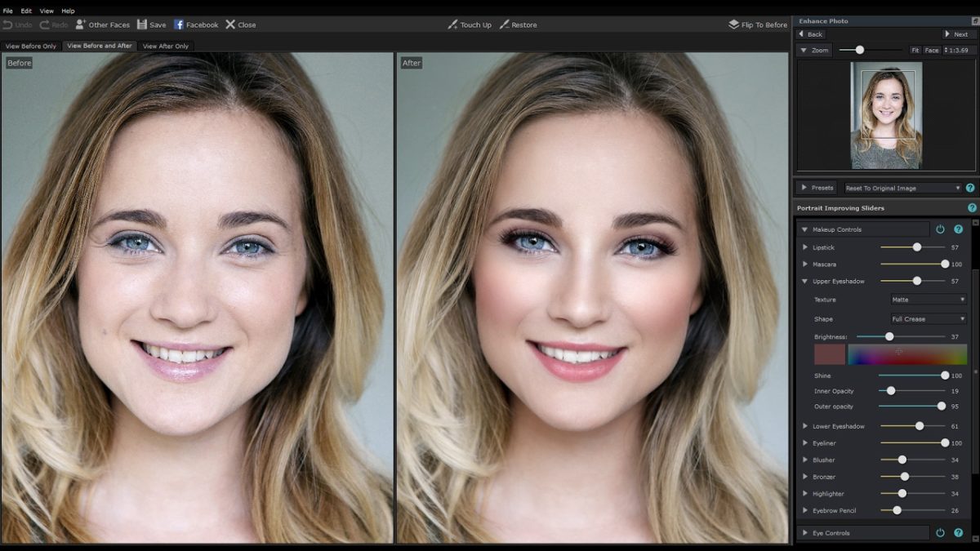Open the Edit menu

click(x=26, y=11)
